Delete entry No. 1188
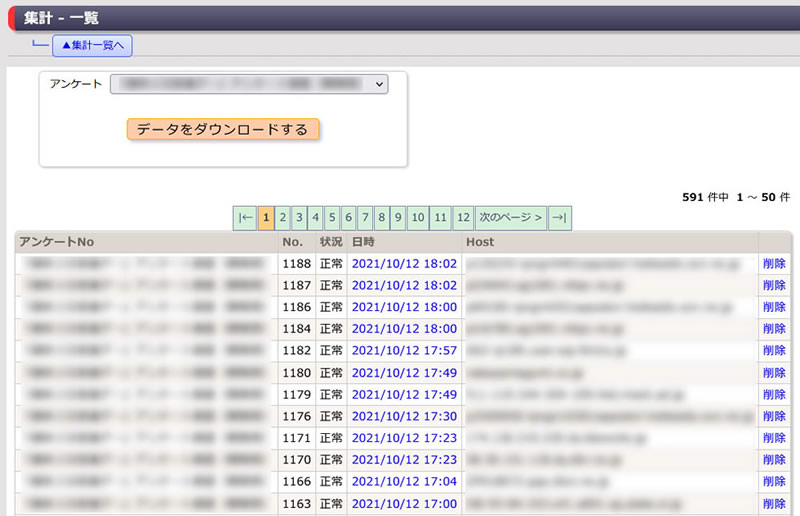800x516 pixels. (773, 264)
